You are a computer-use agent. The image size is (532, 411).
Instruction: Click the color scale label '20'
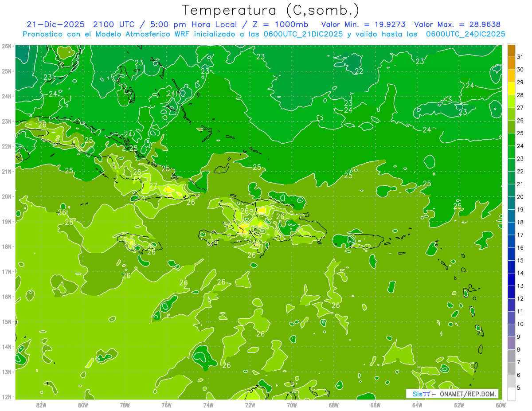point(520,197)
